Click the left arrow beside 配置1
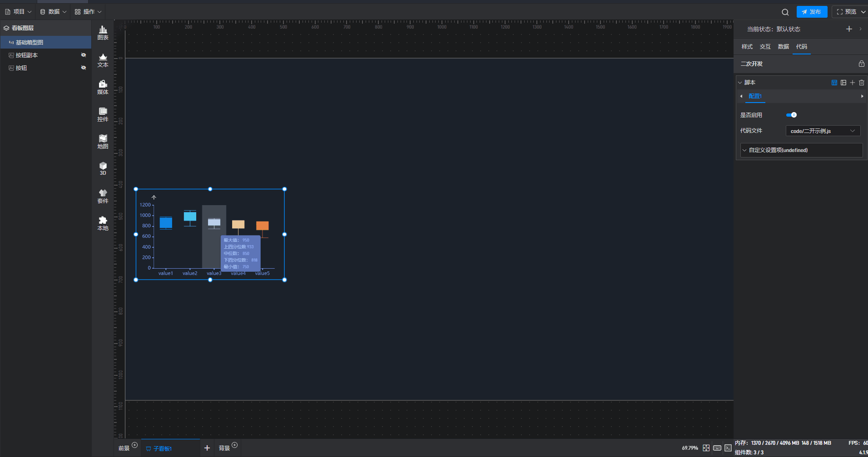This screenshot has width=868, height=457. pos(741,96)
